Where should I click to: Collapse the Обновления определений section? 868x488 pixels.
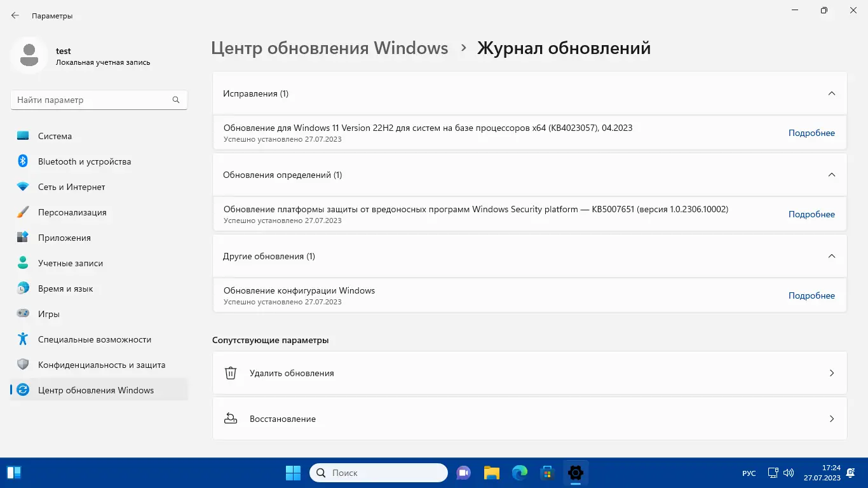point(832,174)
